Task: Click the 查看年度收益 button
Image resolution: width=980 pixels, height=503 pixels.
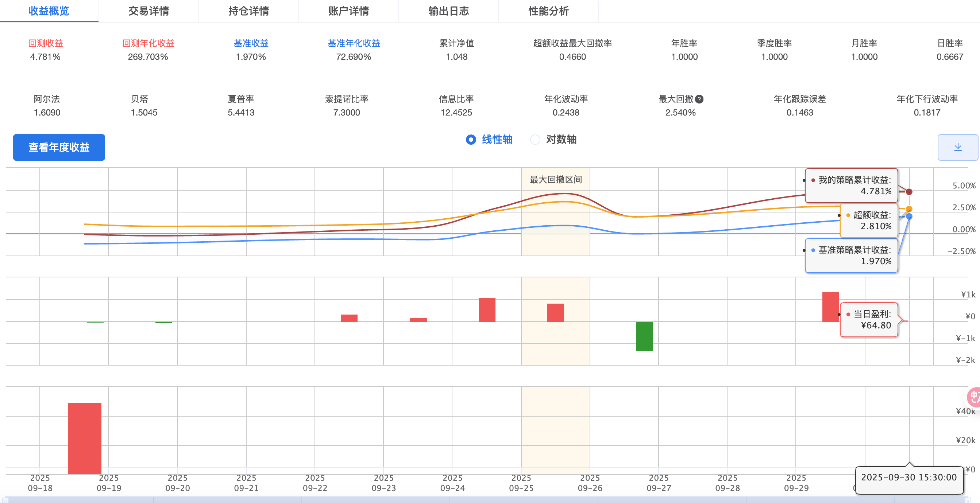Action: tap(59, 147)
